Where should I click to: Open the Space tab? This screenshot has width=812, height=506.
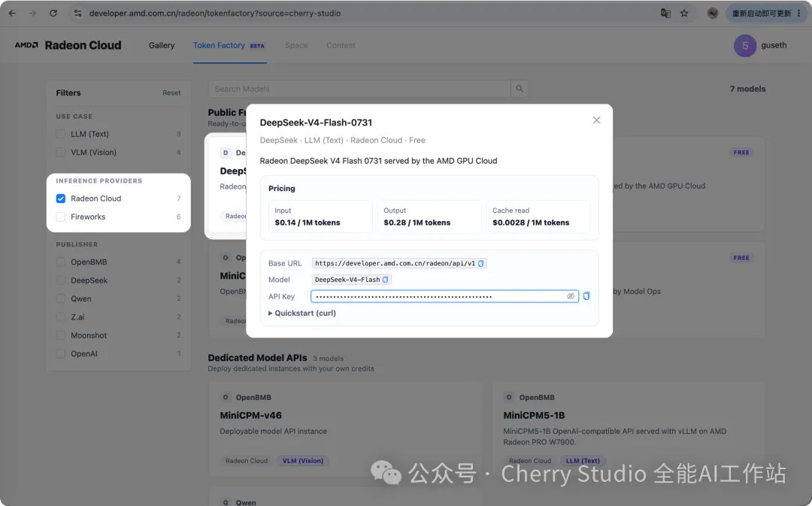[x=296, y=46]
